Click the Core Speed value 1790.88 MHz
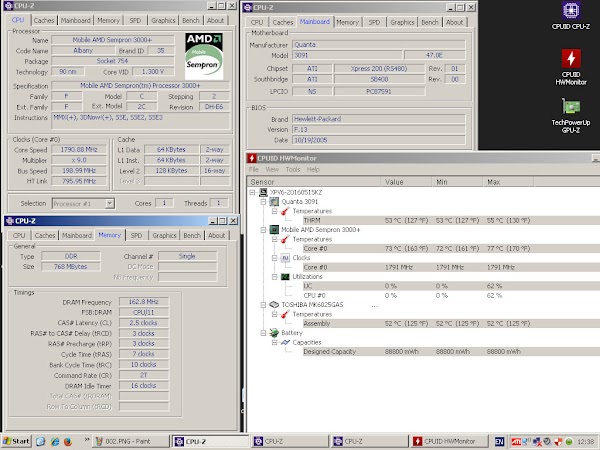 pos(79,150)
